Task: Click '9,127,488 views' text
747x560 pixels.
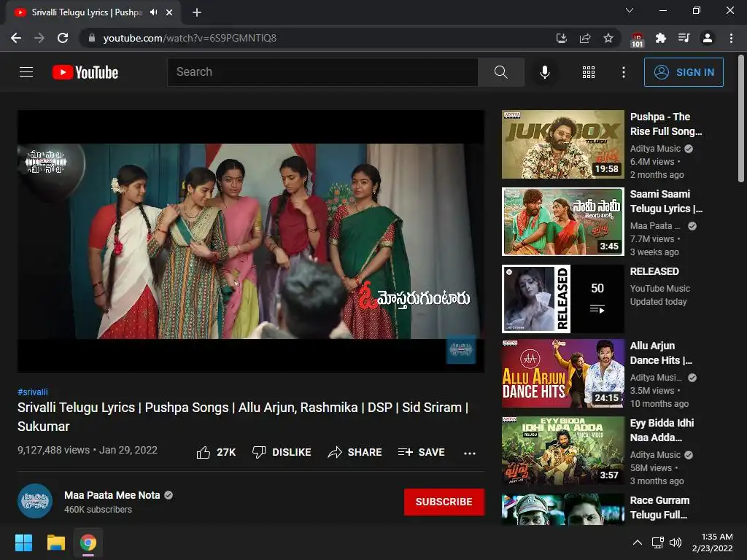Action: [53, 450]
